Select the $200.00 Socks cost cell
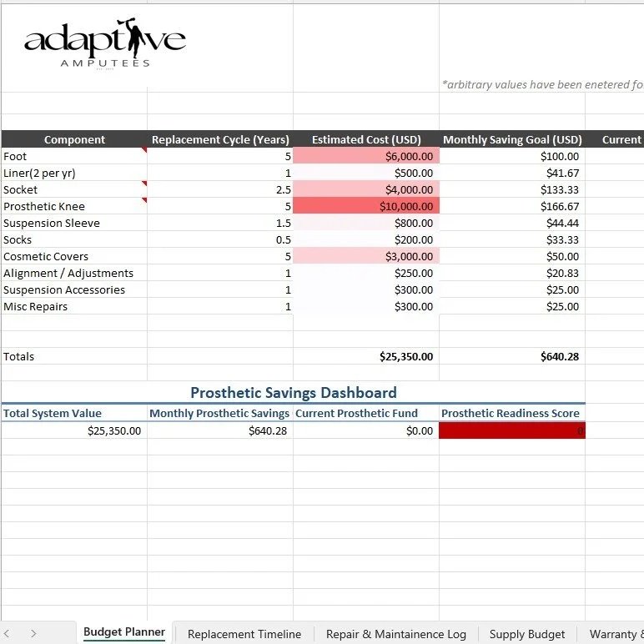 click(366, 240)
